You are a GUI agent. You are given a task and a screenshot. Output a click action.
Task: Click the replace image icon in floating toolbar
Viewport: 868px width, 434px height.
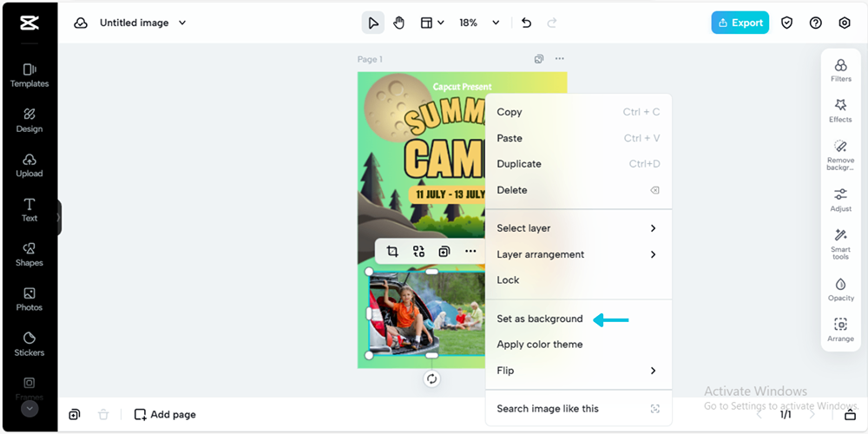coord(418,252)
